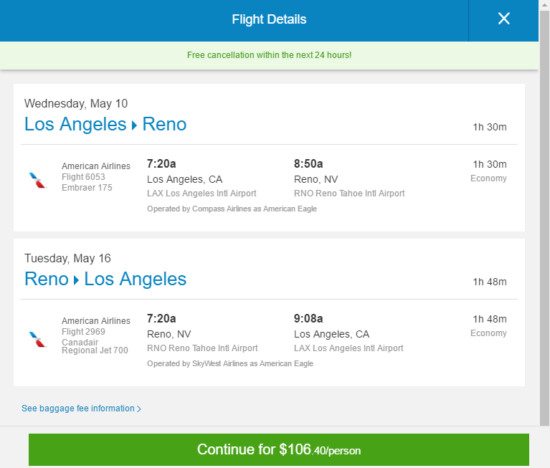Click the Los Angeles to Reno heading
550x468 pixels.
[105, 124]
